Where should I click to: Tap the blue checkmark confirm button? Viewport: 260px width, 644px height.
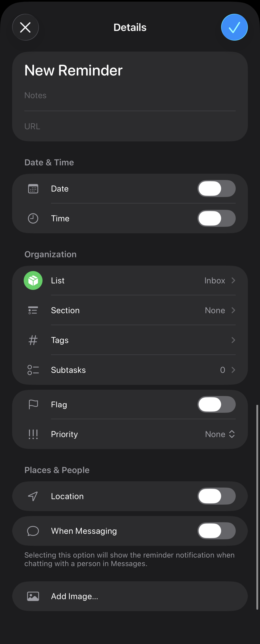pos(234,27)
